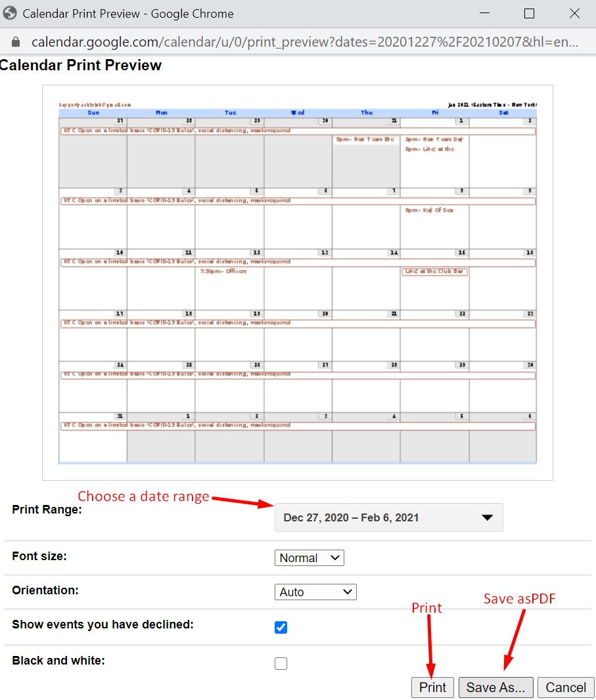Image resolution: width=596 pixels, height=700 pixels.
Task: Close the Calendar Print Preview window
Action: point(574,13)
